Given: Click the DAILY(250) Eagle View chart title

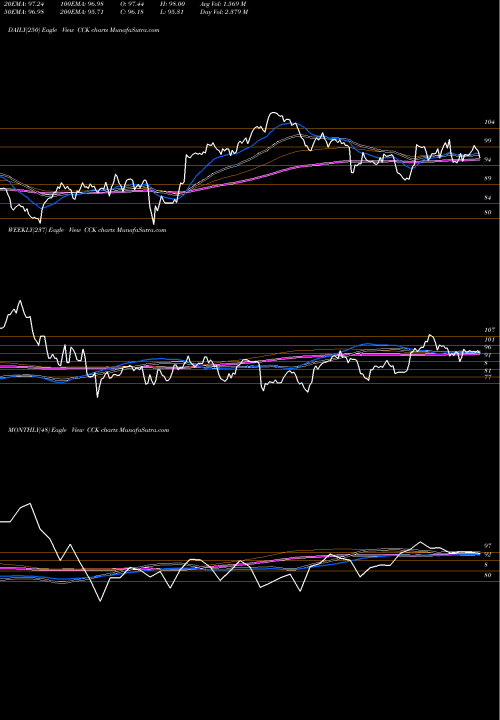Looking at the screenshot, I should pyautogui.click(x=84, y=30).
